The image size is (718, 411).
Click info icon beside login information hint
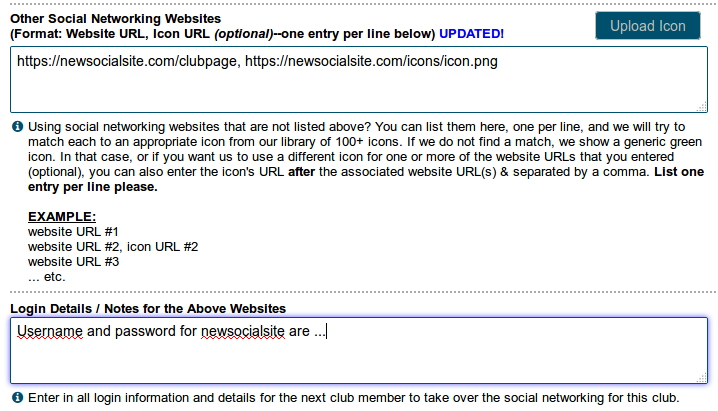tap(17, 397)
